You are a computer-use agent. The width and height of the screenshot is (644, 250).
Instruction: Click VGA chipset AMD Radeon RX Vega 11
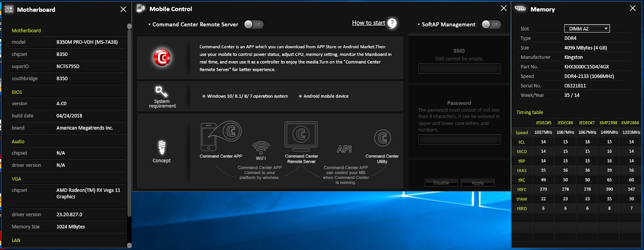88,194
